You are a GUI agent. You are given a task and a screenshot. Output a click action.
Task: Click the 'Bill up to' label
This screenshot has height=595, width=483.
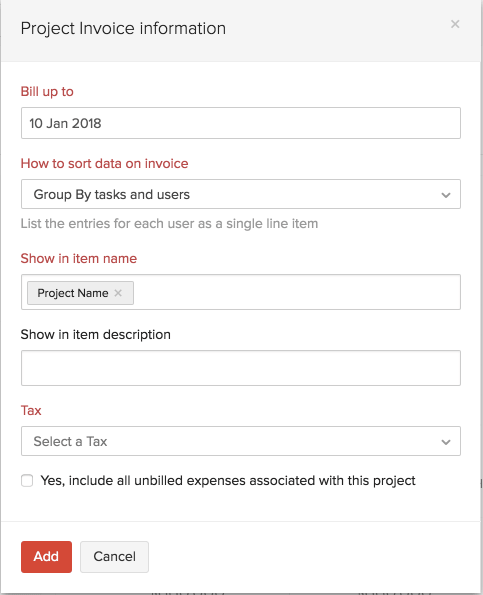tap(47, 92)
